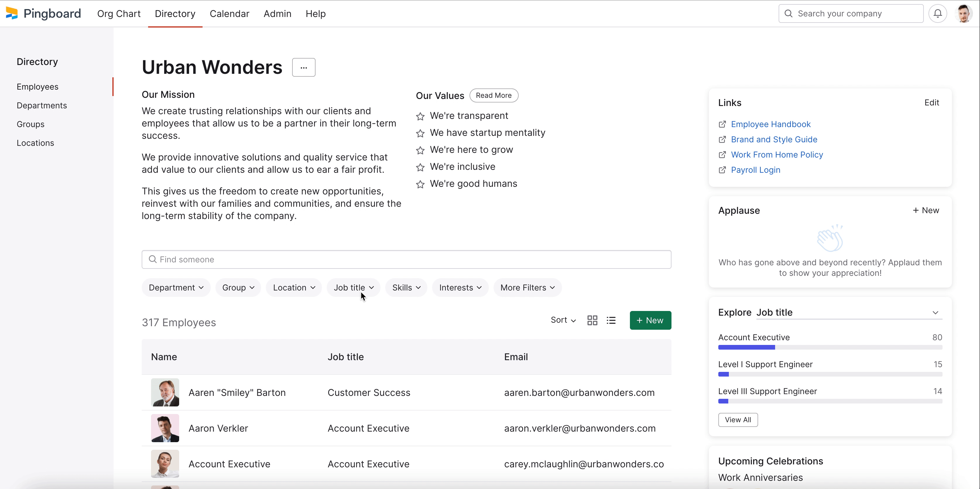Viewport: 980px width, 489px height.
Task: Expand the Explore Job title selector
Action: [x=935, y=312]
